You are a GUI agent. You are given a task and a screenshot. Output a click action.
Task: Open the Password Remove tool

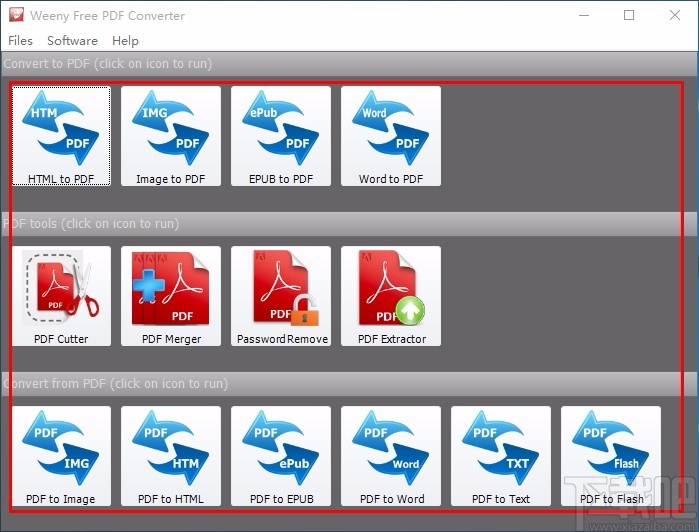click(281, 296)
